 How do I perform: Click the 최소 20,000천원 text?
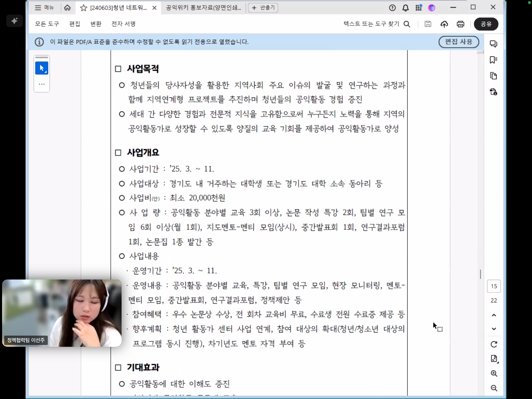197,198
